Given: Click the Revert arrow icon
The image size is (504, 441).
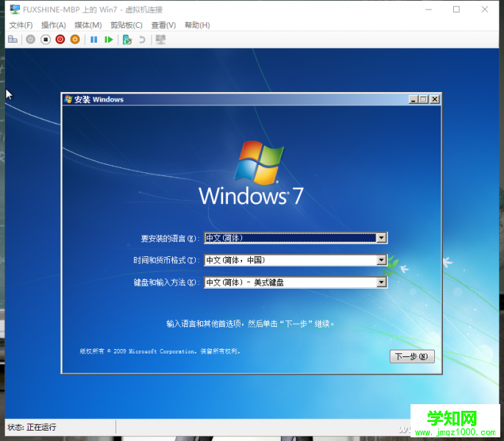Looking at the screenshot, I should (142, 40).
